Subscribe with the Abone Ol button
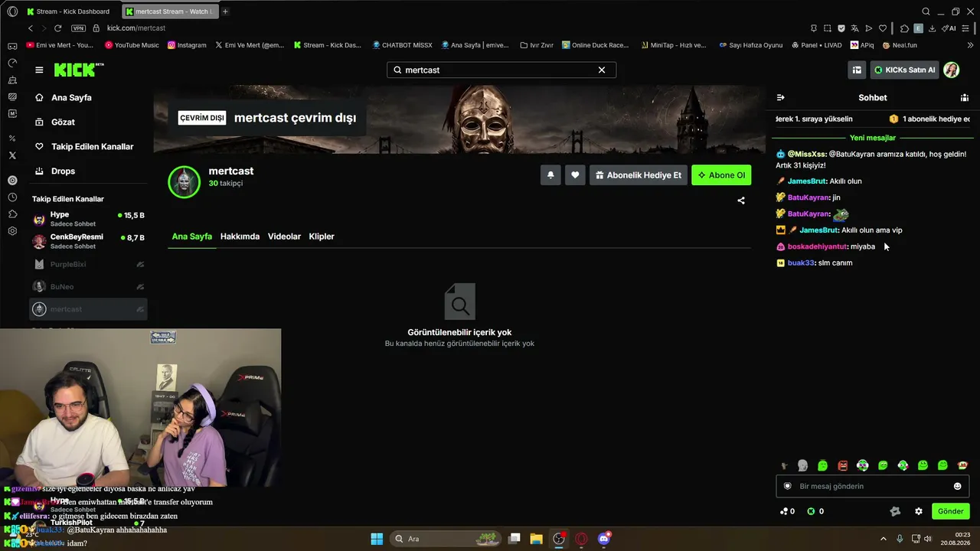The height and width of the screenshot is (551, 980). click(x=721, y=175)
